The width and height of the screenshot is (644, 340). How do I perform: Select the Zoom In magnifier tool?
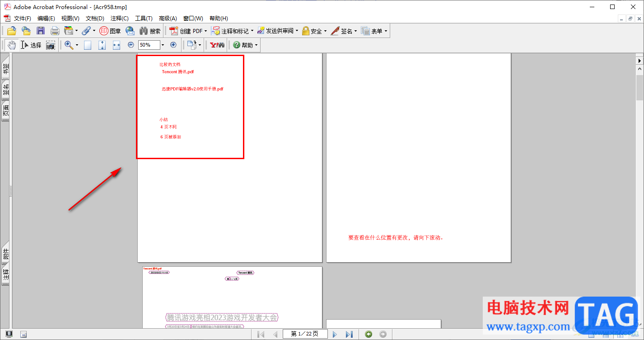[69, 45]
